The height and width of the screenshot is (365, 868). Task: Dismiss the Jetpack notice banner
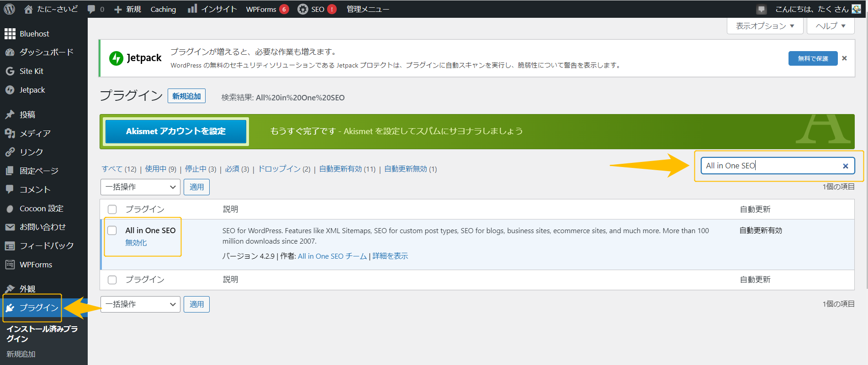pos(844,58)
